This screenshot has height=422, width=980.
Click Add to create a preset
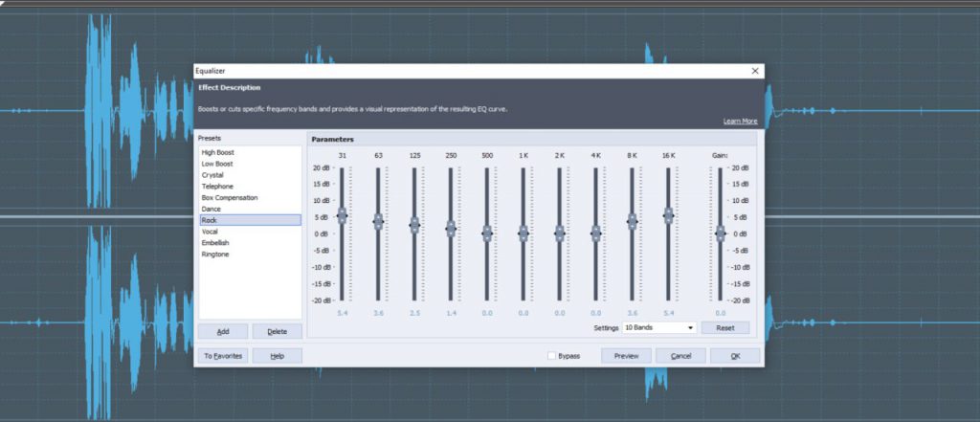pyautogui.click(x=223, y=331)
